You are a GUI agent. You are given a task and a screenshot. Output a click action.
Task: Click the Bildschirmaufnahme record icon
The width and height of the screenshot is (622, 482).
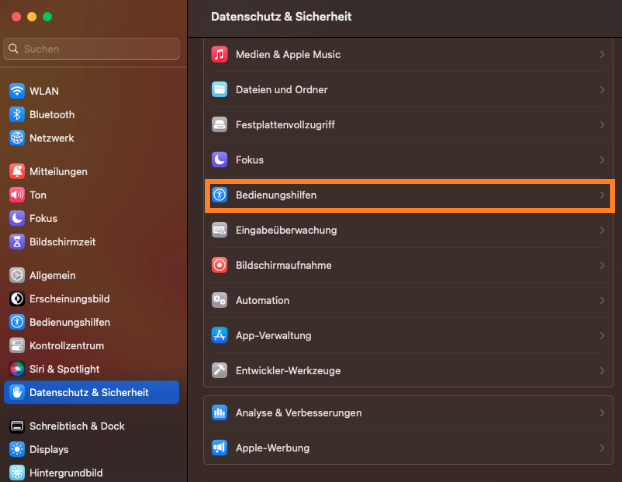coord(220,265)
